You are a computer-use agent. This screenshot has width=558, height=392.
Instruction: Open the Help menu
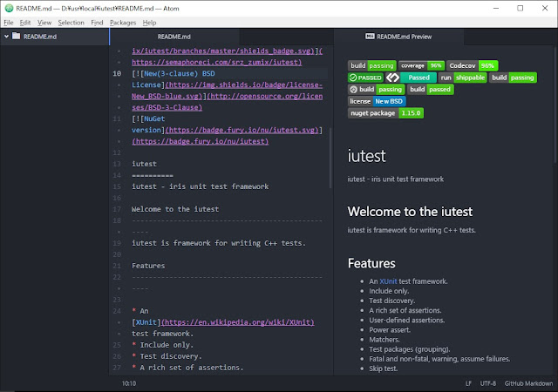149,23
